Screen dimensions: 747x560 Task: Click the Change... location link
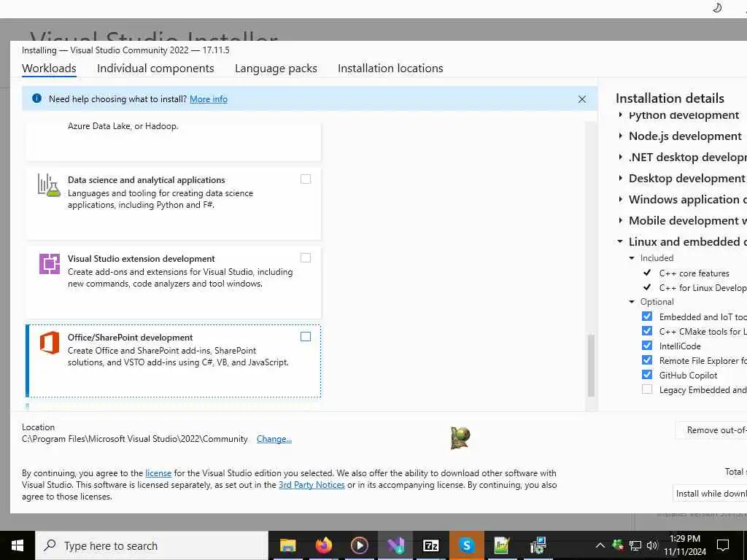coord(274,439)
